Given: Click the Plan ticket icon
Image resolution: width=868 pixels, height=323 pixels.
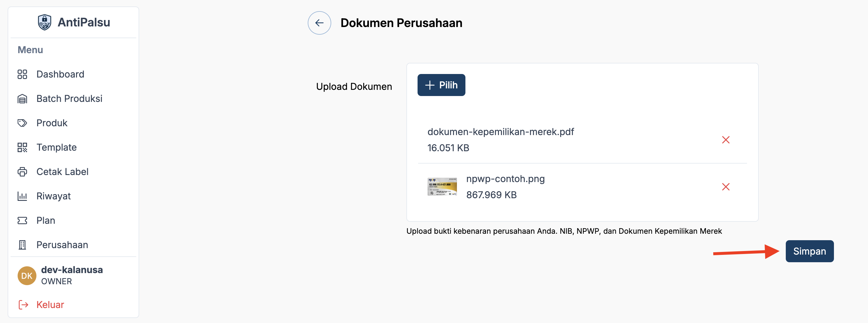Looking at the screenshot, I should pyautogui.click(x=22, y=220).
